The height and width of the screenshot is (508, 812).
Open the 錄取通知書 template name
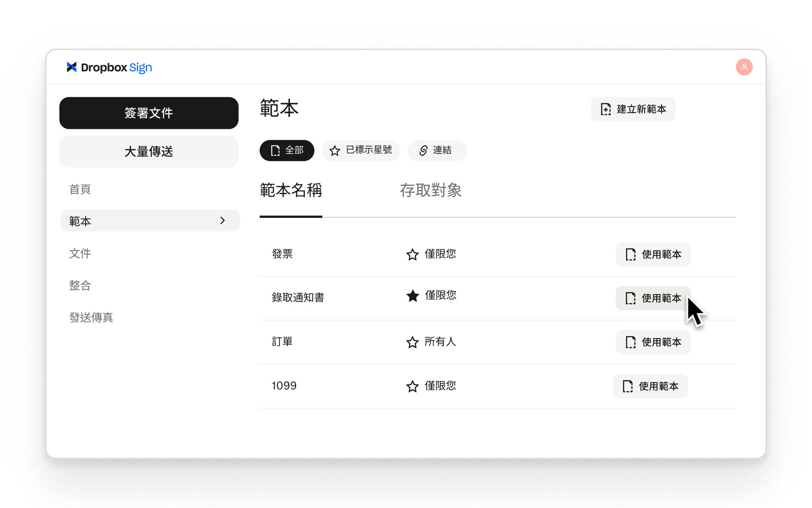(298, 297)
